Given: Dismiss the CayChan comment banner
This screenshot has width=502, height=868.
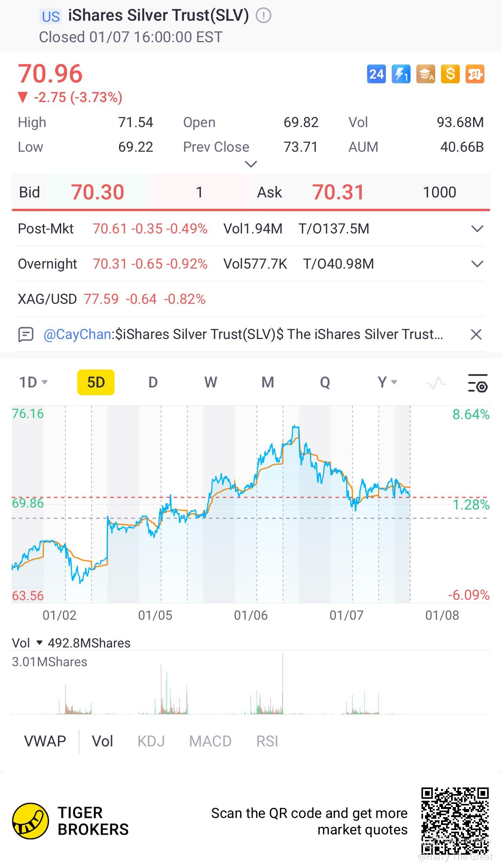Looking at the screenshot, I should [476, 334].
